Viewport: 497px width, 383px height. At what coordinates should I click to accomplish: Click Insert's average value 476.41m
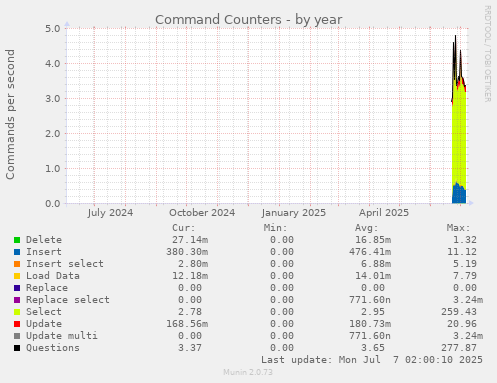point(370,252)
